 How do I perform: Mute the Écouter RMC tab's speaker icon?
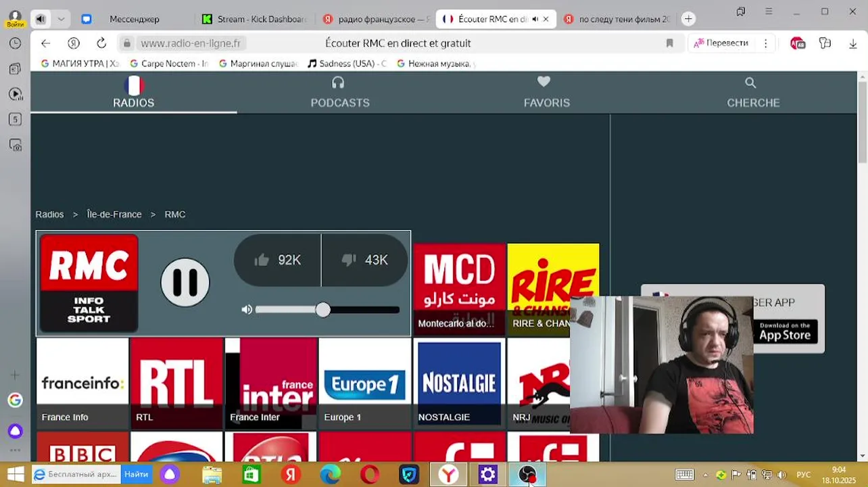click(535, 19)
